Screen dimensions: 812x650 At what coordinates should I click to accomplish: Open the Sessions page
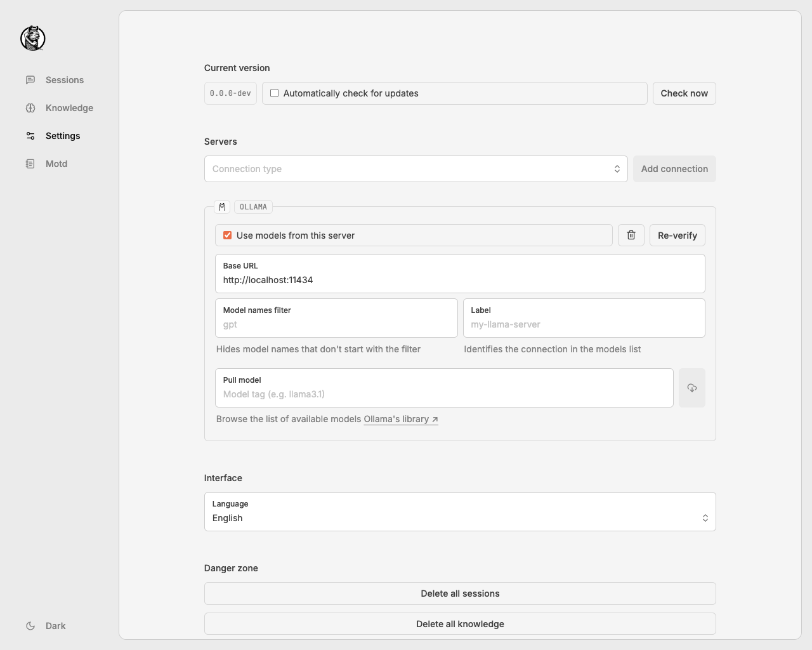(64, 80)
